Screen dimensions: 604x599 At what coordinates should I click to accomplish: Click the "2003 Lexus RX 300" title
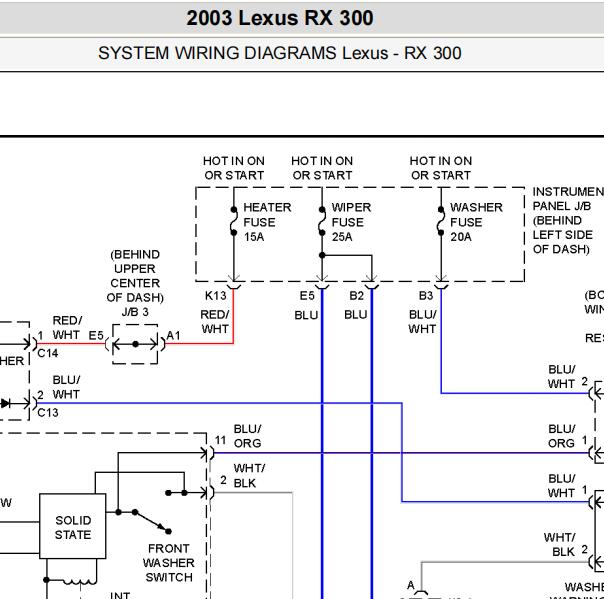tap(280, 18)
